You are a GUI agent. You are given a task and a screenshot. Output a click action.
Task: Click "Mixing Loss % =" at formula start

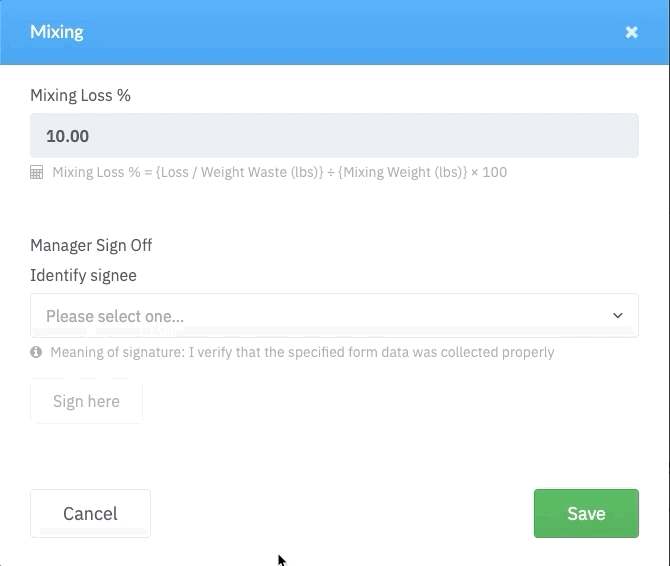click(101, 172)
